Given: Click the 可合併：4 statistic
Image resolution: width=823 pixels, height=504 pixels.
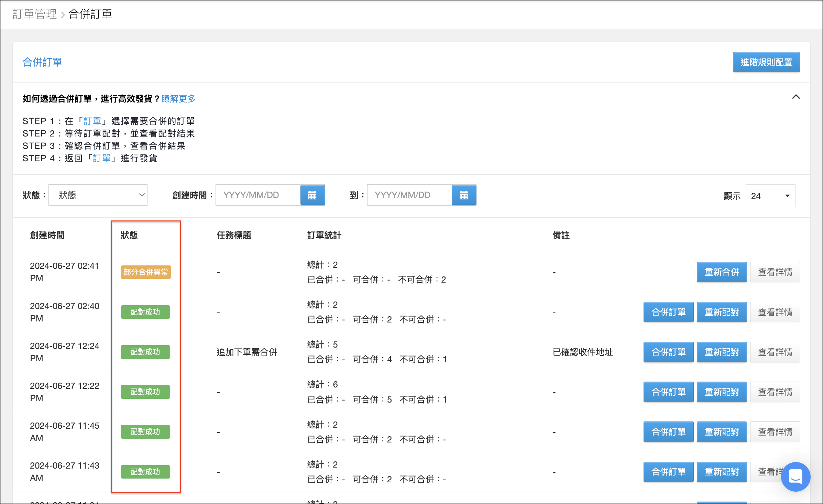Looking at the screenshot, I should 372,360.
